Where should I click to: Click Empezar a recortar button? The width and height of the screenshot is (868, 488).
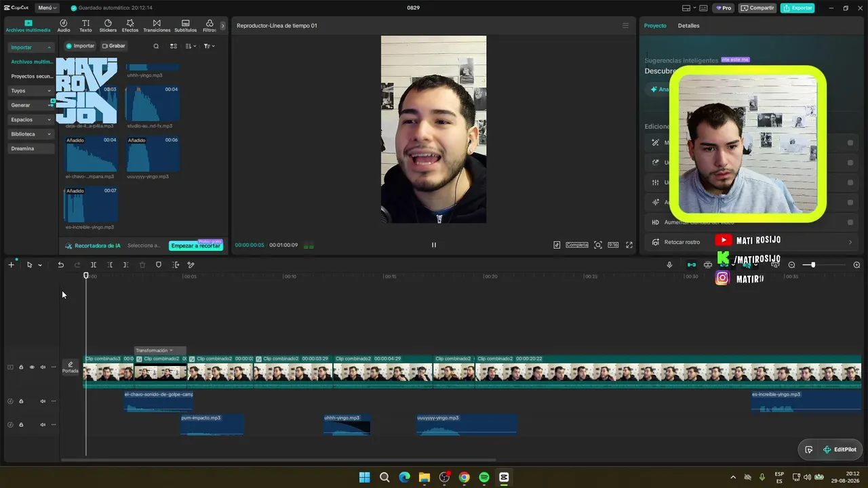(x=196, y=245)
